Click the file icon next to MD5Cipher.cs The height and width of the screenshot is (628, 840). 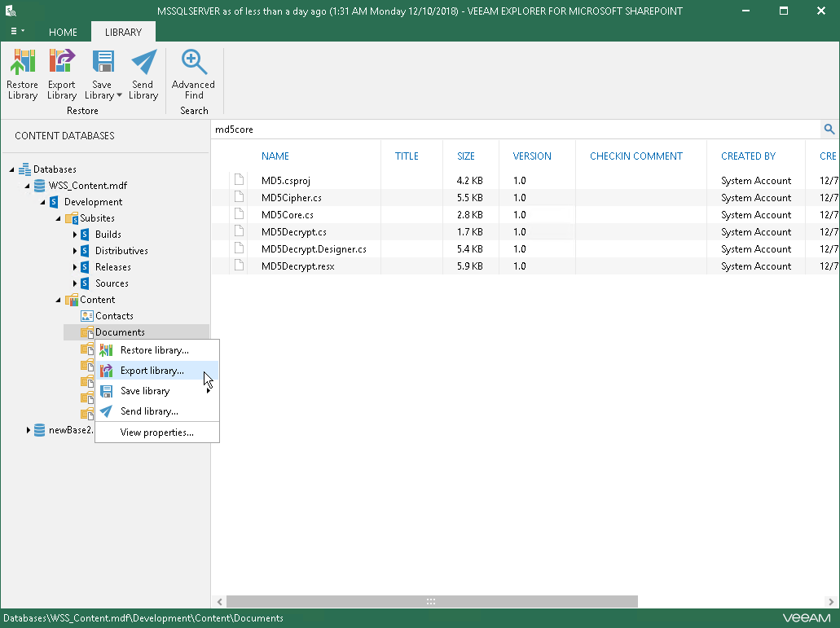point(239,197)
